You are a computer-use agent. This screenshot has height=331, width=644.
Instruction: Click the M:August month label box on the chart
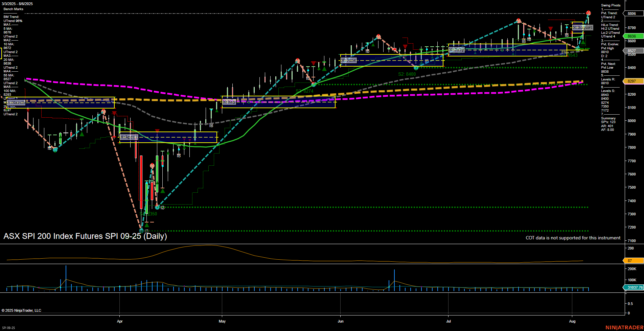582,27
